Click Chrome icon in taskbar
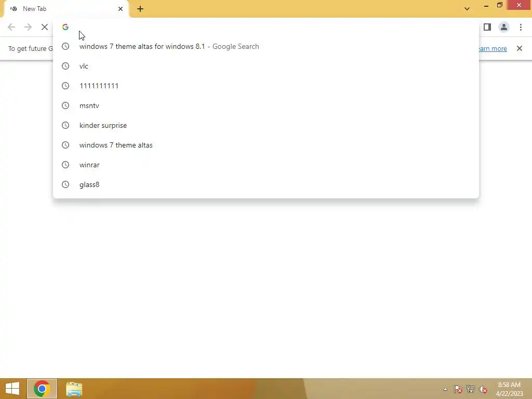Viewport: 532px width, 399px height. click(x=42, y=389)
